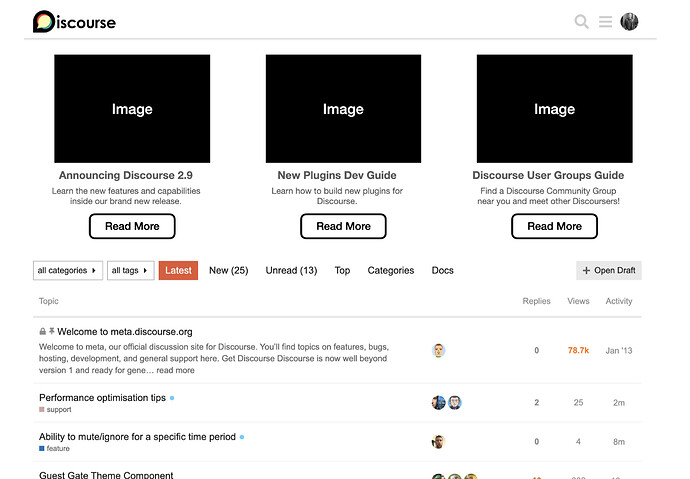Viewport: 690px width, 479px height.
Task: Click the read more link in Welcome excerpt
Action: pyautogui.click(x=176, y=370)
